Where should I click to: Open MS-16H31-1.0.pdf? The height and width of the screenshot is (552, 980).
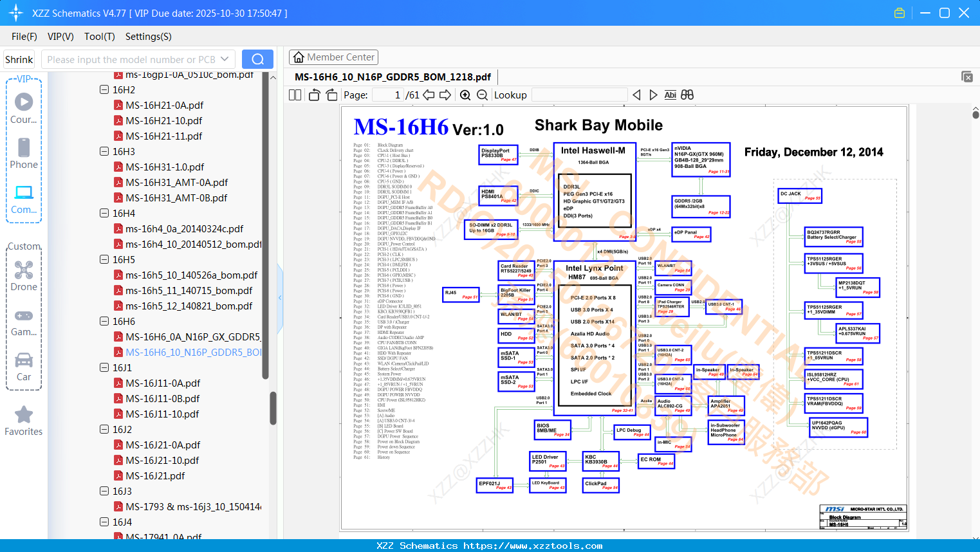(165, 167)
